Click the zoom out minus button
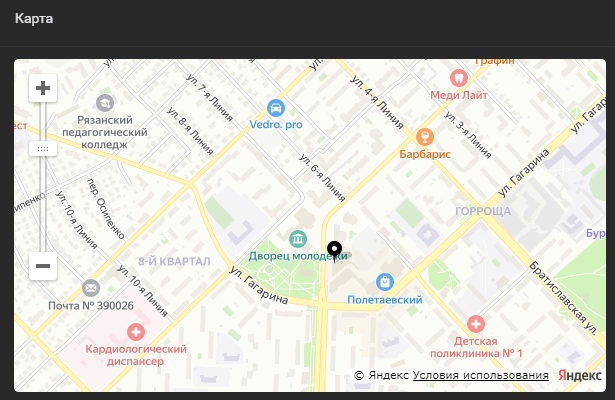This screenshot has height=400, width=615. 43,266
